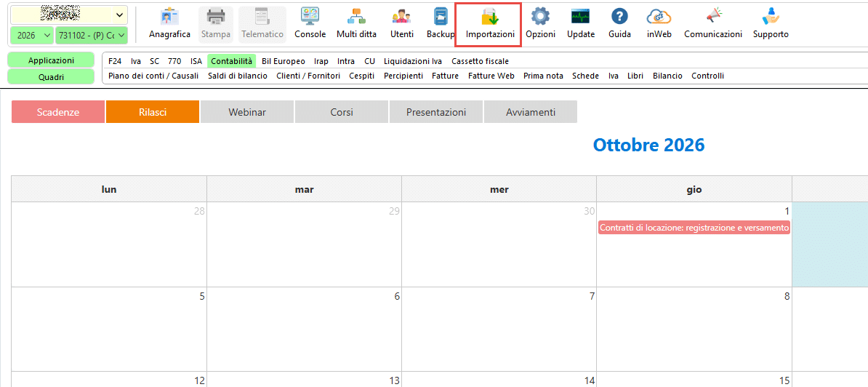Open the Supporto assistance icon
Viewport: 868px width, 387px height.
pos(771,24)
